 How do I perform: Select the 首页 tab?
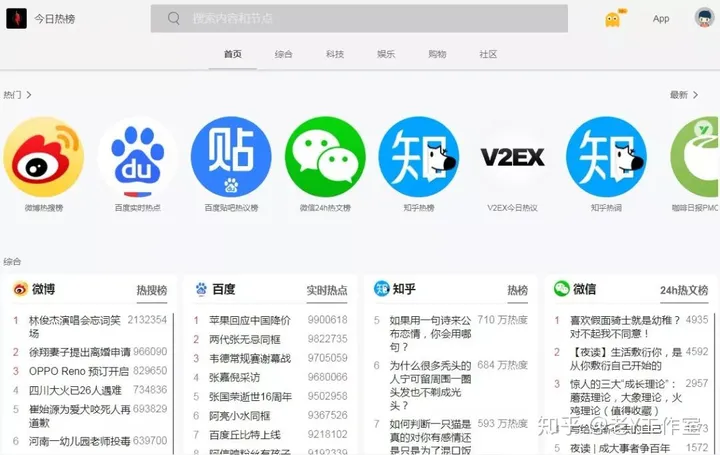pyautogui.click(x=232, y=54)
